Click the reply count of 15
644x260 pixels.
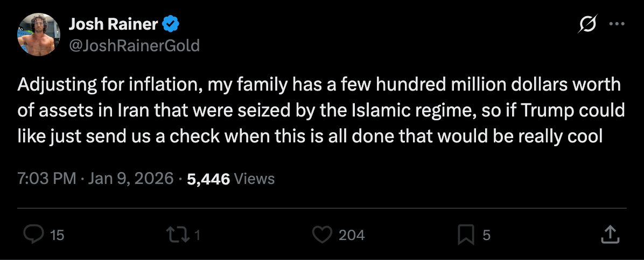point(57,235)
